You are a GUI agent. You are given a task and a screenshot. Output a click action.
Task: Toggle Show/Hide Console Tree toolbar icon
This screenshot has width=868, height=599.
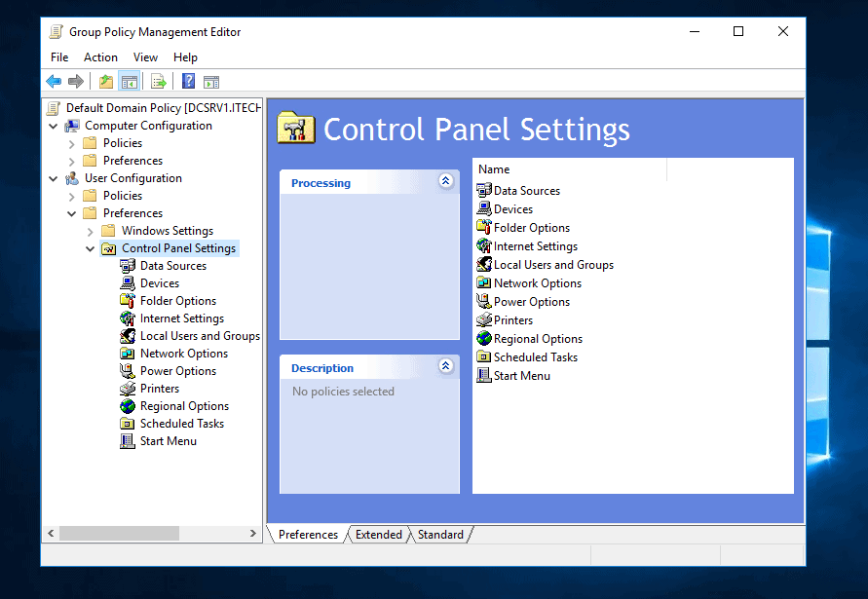[x=129, y=82]
